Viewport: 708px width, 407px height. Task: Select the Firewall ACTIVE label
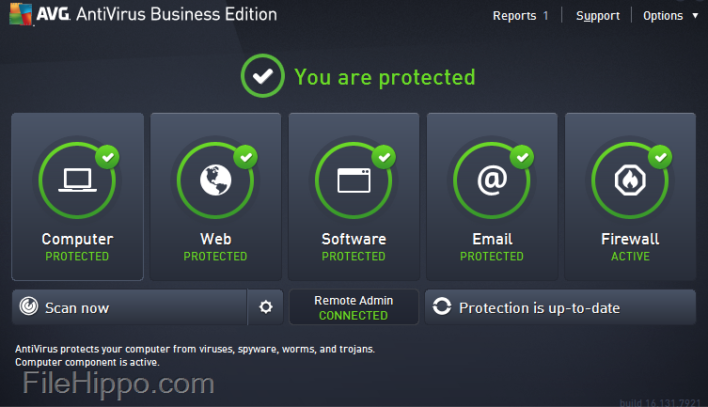(x=630, y=257)
